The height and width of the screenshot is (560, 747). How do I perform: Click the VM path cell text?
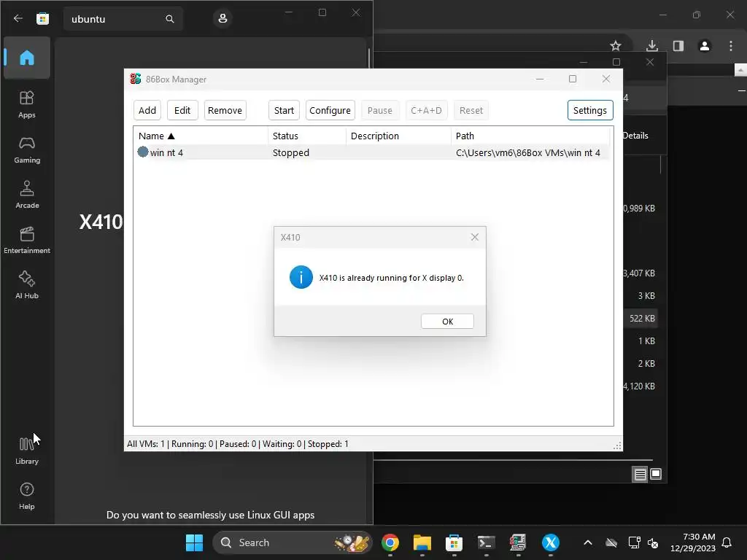528,152
